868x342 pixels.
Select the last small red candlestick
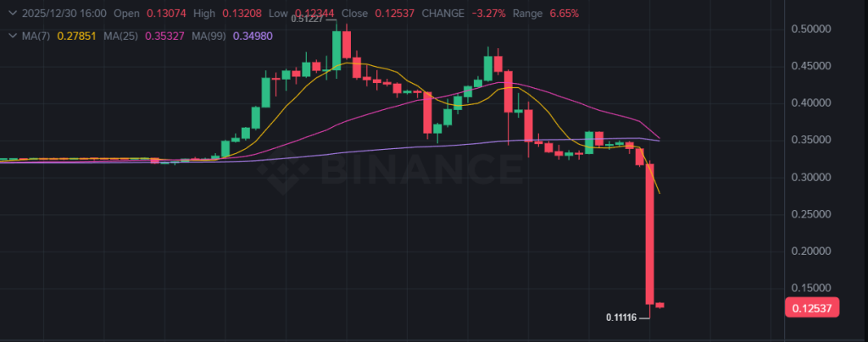pyautogui.click(x=660, y=305)
